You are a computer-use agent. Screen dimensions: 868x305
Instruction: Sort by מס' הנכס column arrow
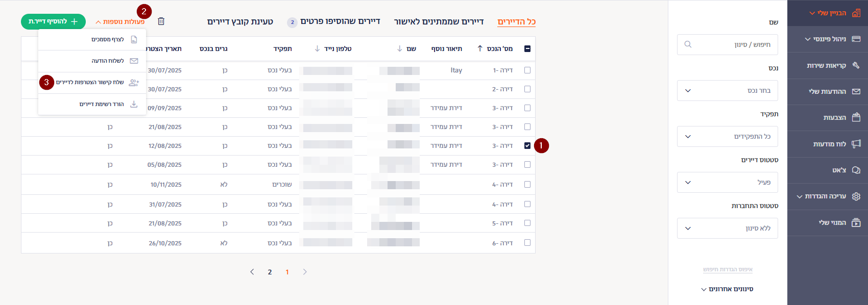click(480, 49)
